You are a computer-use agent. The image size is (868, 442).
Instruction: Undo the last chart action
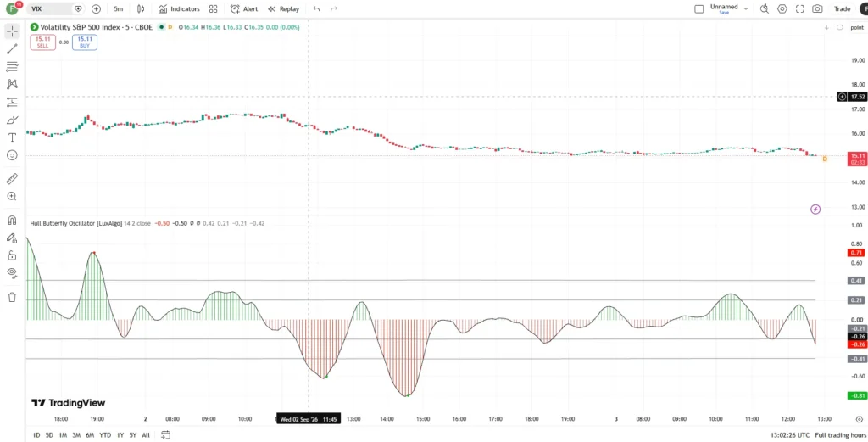[x=317, y=8]
